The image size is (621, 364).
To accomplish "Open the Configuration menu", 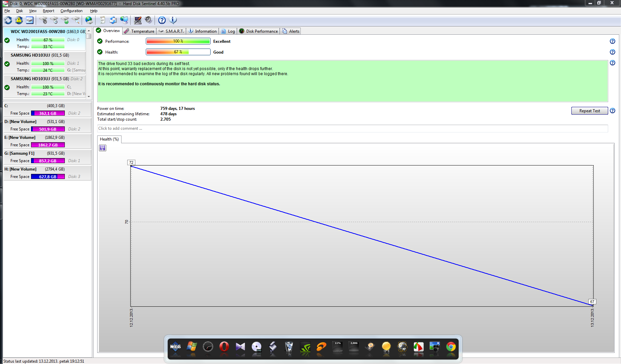I will click(x=71, y=11).
